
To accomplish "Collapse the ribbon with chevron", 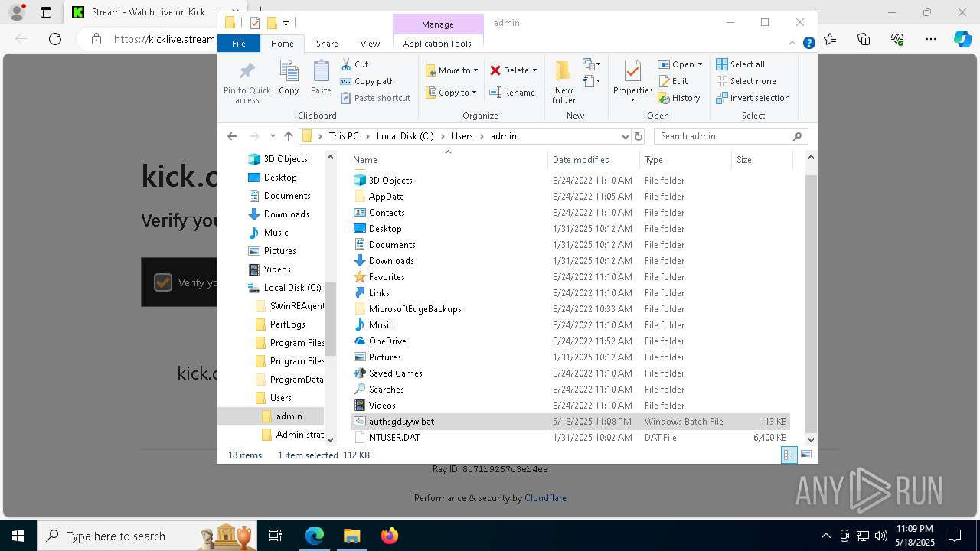I will (x=793, y=44).
